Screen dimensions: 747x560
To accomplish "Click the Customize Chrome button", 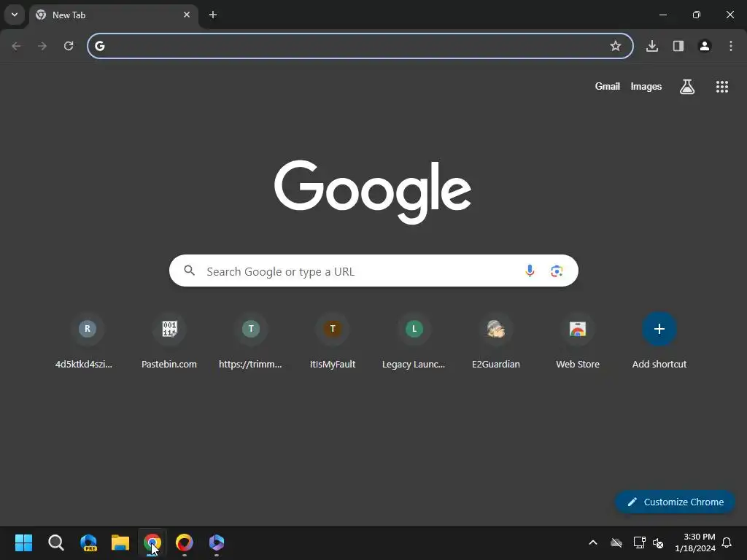I will [675, 502].
